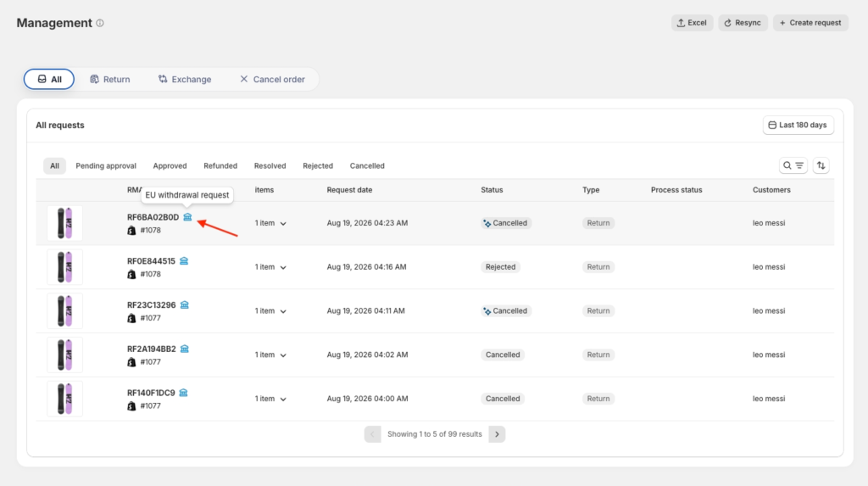This screenshot has height=486, width=868.
Task: Filter by Rejected status
Action: (x=318, y=165)
